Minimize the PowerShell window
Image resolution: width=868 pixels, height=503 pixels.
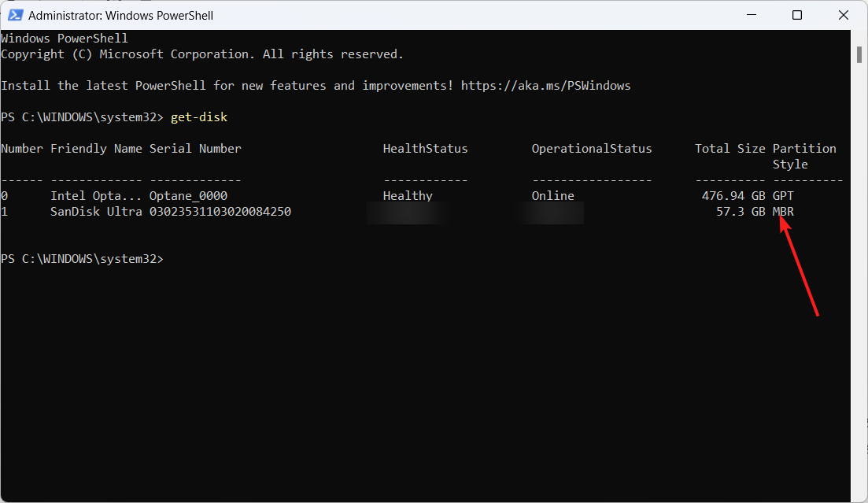[754, 15]
